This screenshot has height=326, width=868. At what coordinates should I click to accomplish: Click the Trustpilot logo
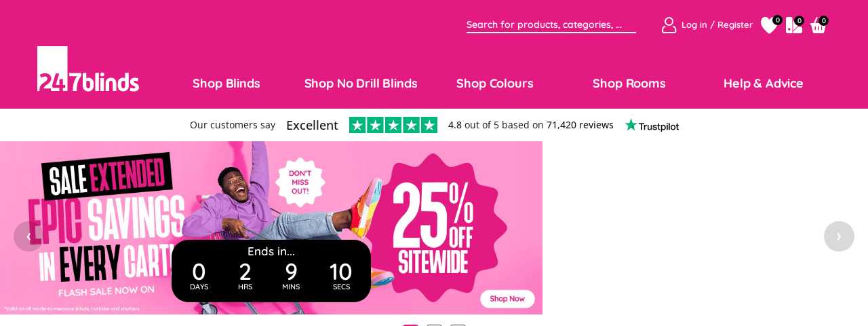(652, 125)
